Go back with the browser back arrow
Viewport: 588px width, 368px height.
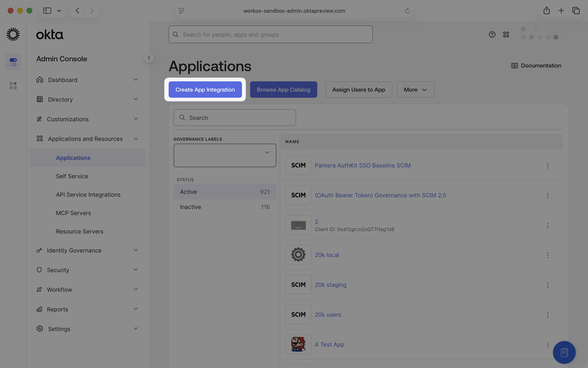click(78, 11)
